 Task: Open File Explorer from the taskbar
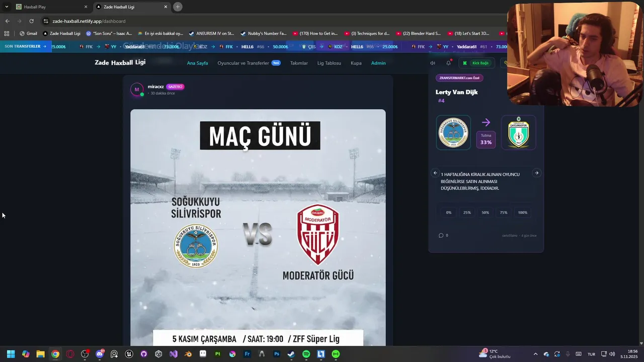[x=40, y=354]
